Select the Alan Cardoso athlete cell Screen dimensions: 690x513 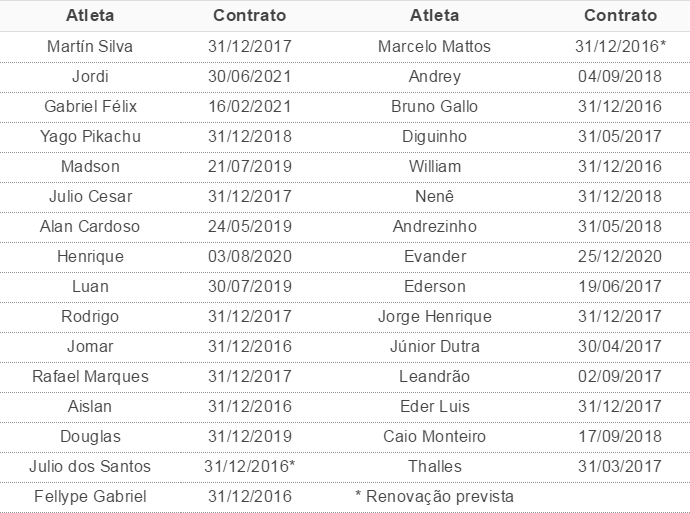90,226
